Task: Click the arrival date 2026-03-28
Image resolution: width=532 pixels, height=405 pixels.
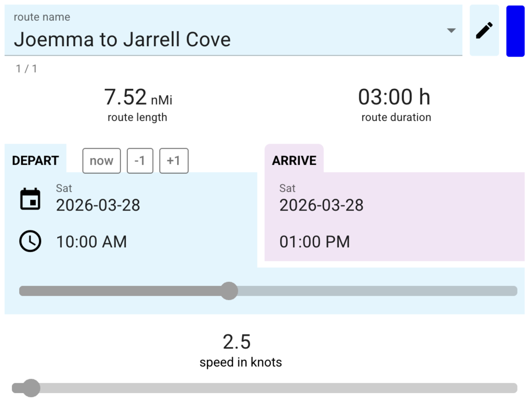Action: (322, 205)
